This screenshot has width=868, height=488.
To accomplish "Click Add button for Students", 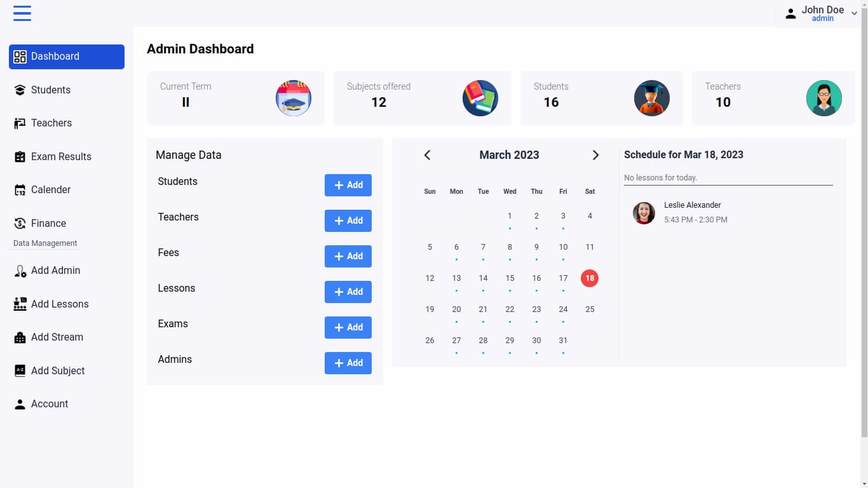I will pyautogui.click(x=348, y=185).
